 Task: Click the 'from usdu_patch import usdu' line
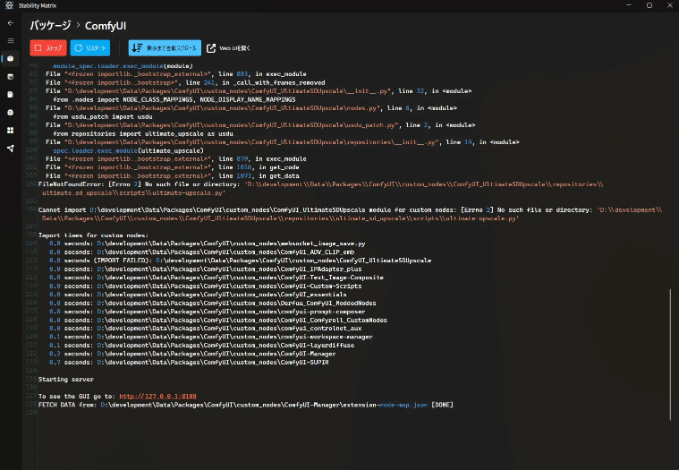pyautogui.click(x=102, y=117)
